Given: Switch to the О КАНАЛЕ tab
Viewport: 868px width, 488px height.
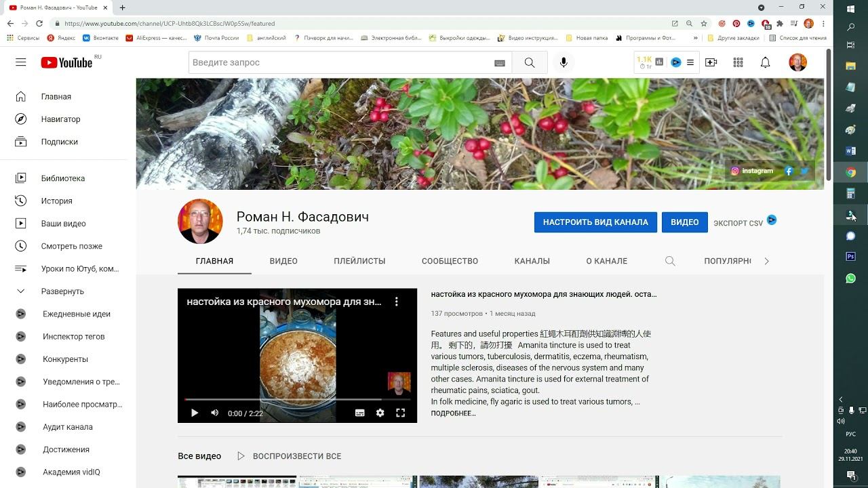Looking at the screenshot, I should pyautogui.click(x=607, y=261).
